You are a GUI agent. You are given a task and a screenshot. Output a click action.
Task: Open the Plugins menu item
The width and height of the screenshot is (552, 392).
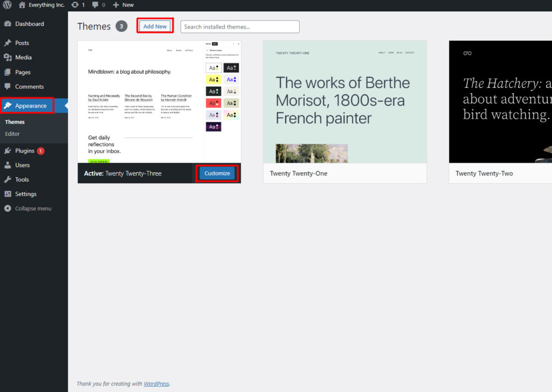click(x=25, y=151)
